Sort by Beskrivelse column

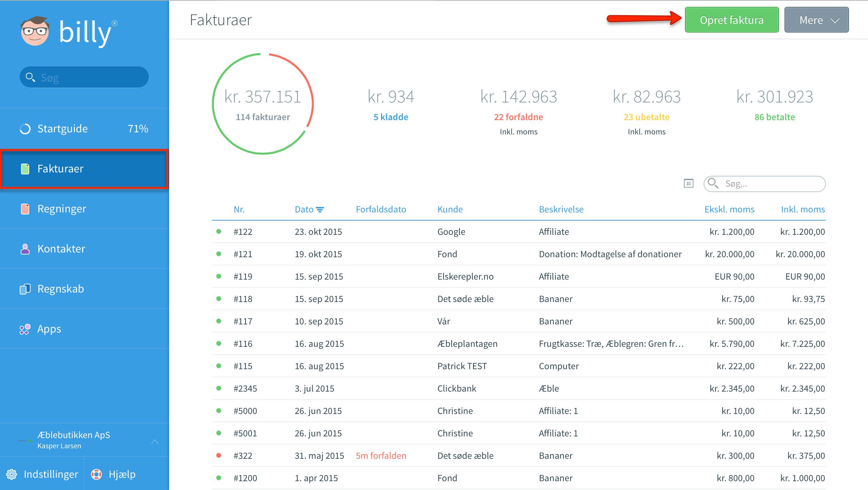[x=561, y=209]
